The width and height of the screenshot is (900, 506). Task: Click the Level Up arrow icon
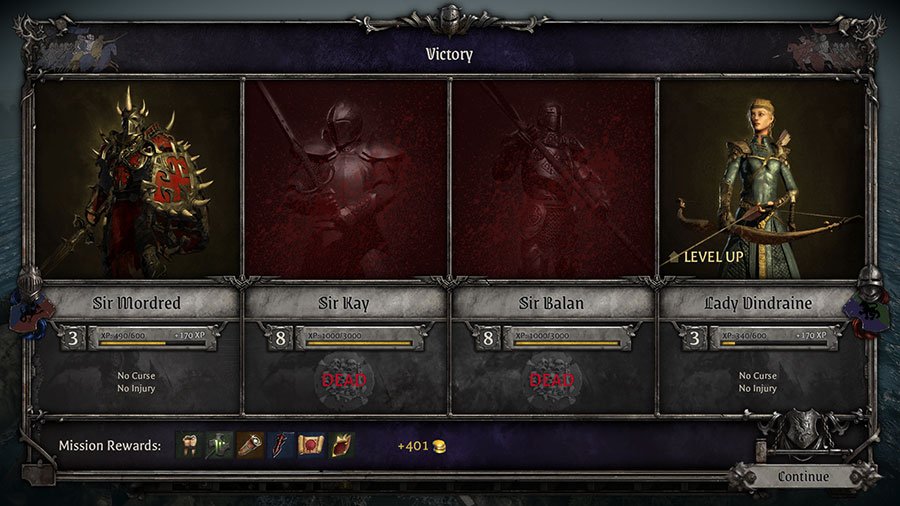click(674, 257)
